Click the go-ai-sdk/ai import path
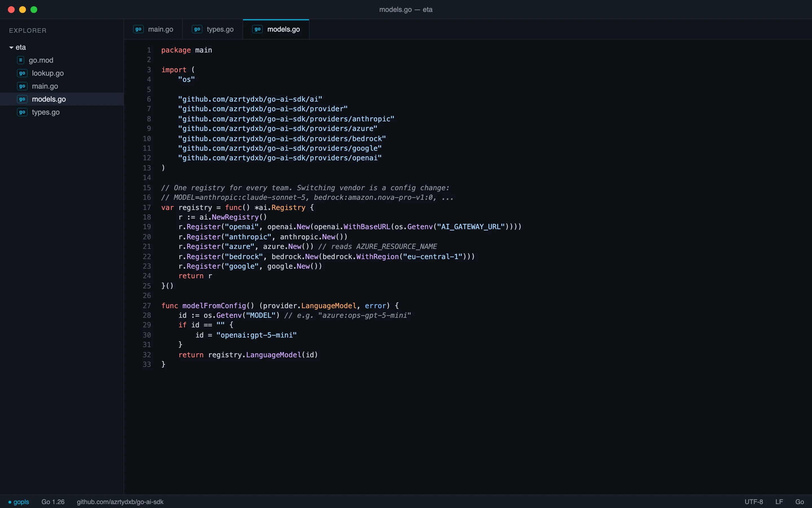812x508 pixels. click(250, 99)
